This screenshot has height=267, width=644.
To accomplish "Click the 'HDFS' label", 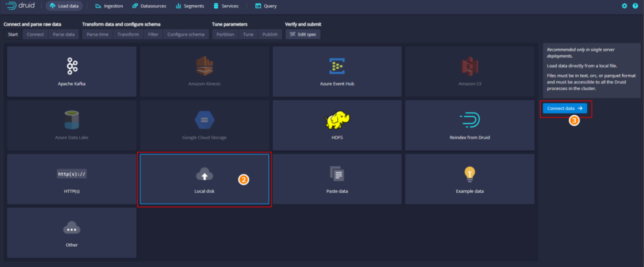I will tap(337, 137).
